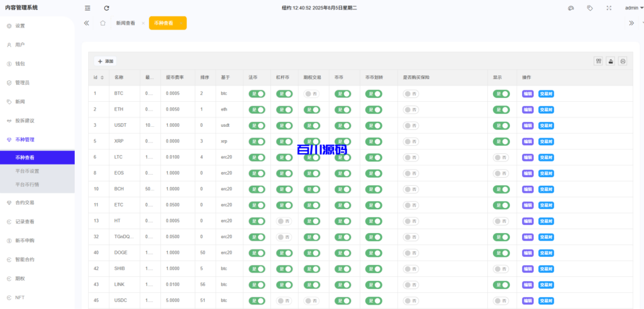
Task: Click the 添加 button to add coin
Action: click(x=106, y=61)
